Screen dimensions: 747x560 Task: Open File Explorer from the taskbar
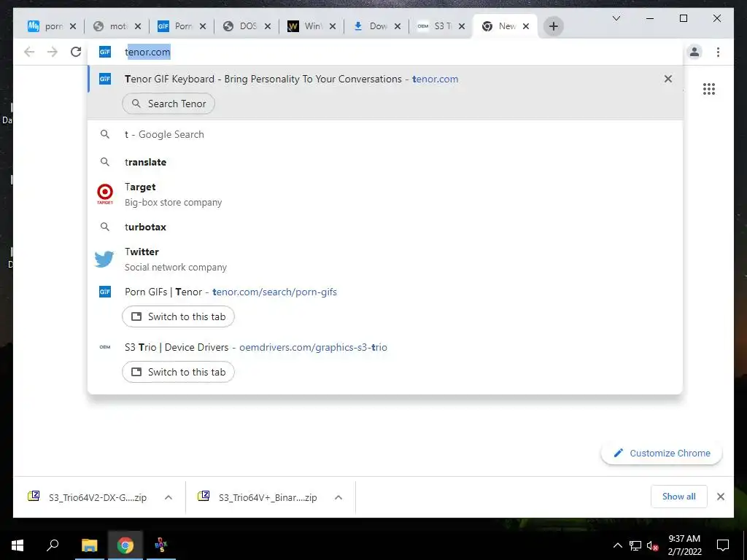click(90, 545)
